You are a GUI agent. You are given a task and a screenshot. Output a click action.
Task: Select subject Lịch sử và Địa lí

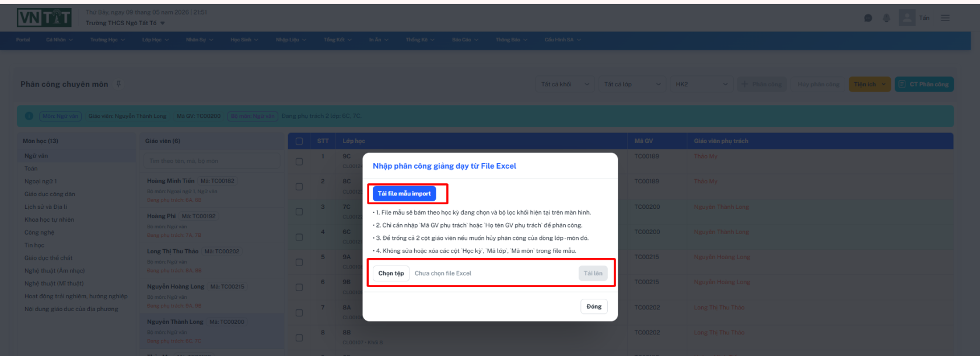[77, 207]
